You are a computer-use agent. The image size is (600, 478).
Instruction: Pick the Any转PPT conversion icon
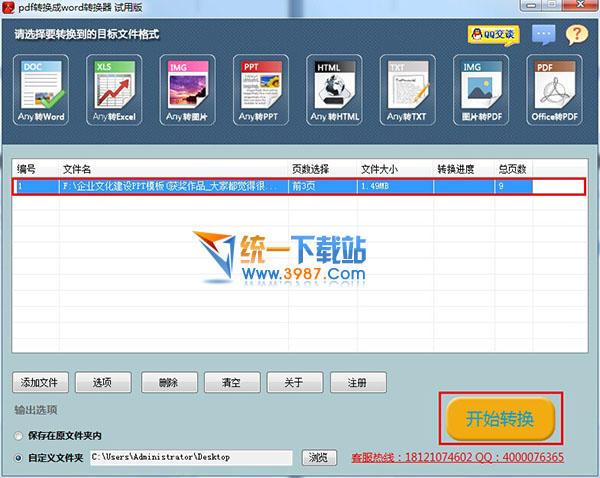click(x=259, y=88)
